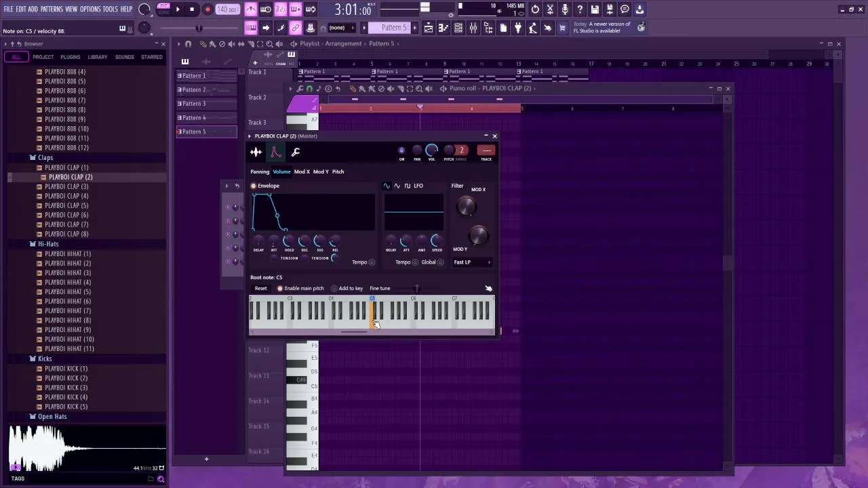The width and height of the screenshot is (868, 488).
Task: Open the (none) snap selector dropdown
Action: coord(340,28)
